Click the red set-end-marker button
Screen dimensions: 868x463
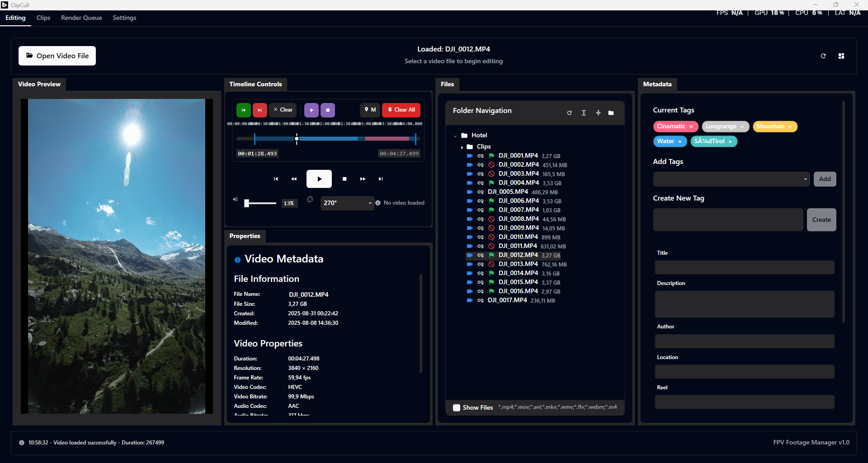(x=259, y=110)
